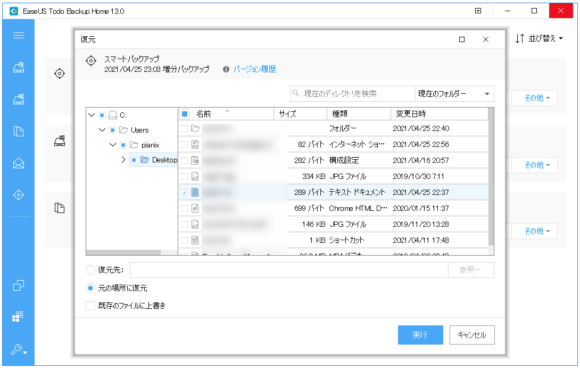Check the 334 KB JPG file checkbox

pos(184,176)
